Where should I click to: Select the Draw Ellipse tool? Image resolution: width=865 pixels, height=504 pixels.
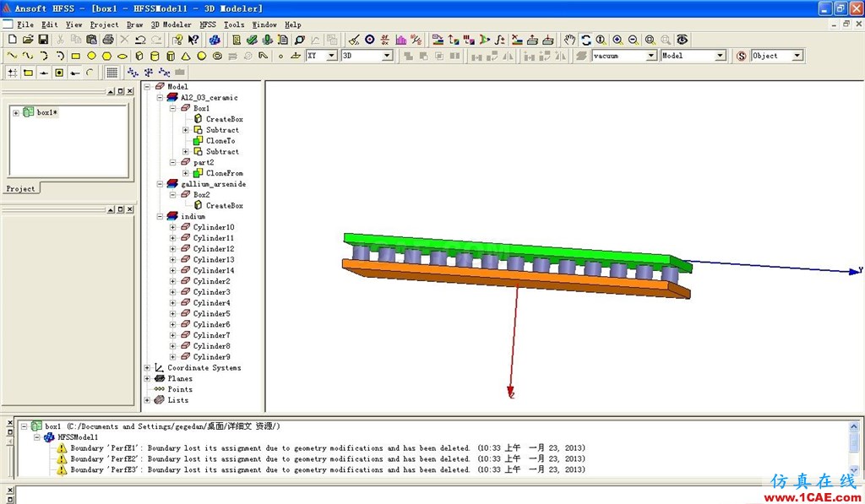coord(122,56)
